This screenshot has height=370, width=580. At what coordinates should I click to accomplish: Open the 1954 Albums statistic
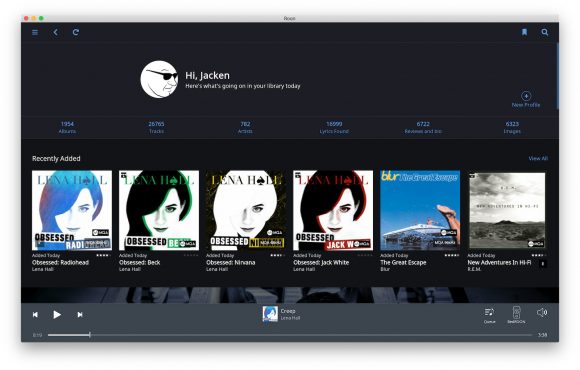[x=67, y=127]
